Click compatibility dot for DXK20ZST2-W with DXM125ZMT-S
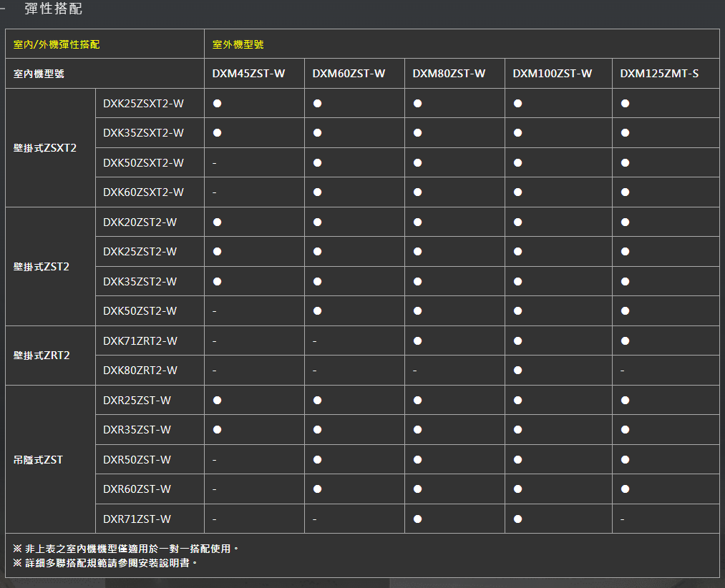This screenshot has width=725, height=588. click(625, 222)
